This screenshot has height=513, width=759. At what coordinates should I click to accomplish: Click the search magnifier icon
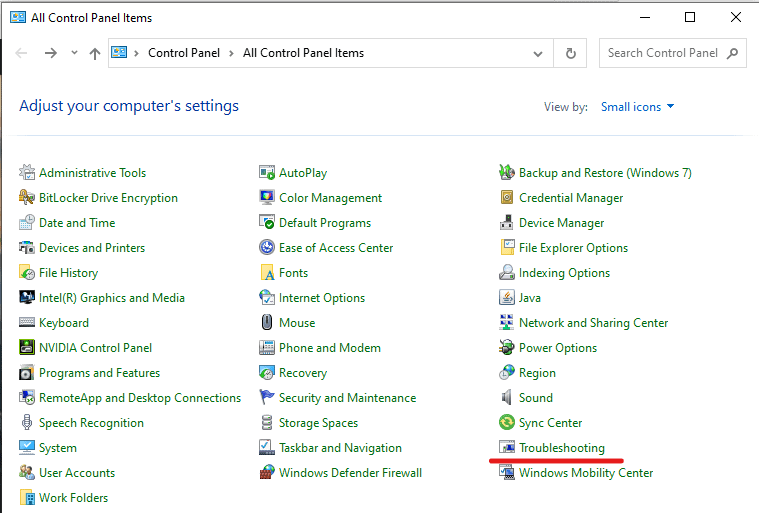tap(732, 53)
